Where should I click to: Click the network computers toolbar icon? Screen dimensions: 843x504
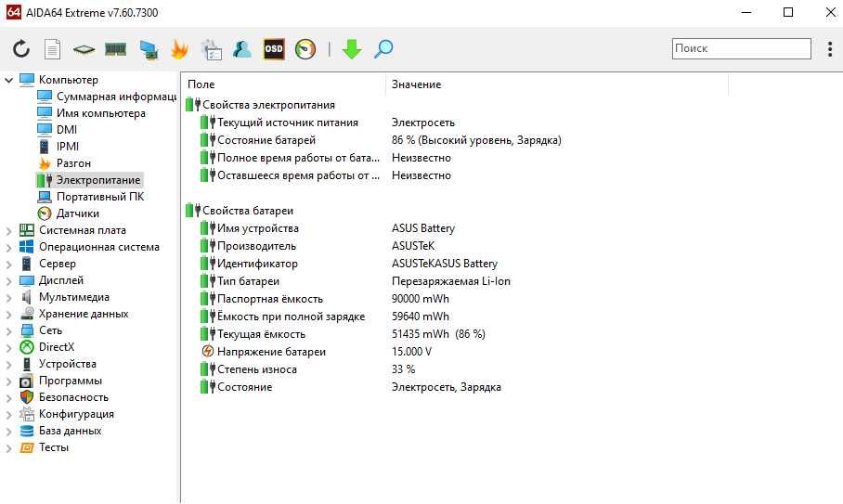tap(149, 49)
